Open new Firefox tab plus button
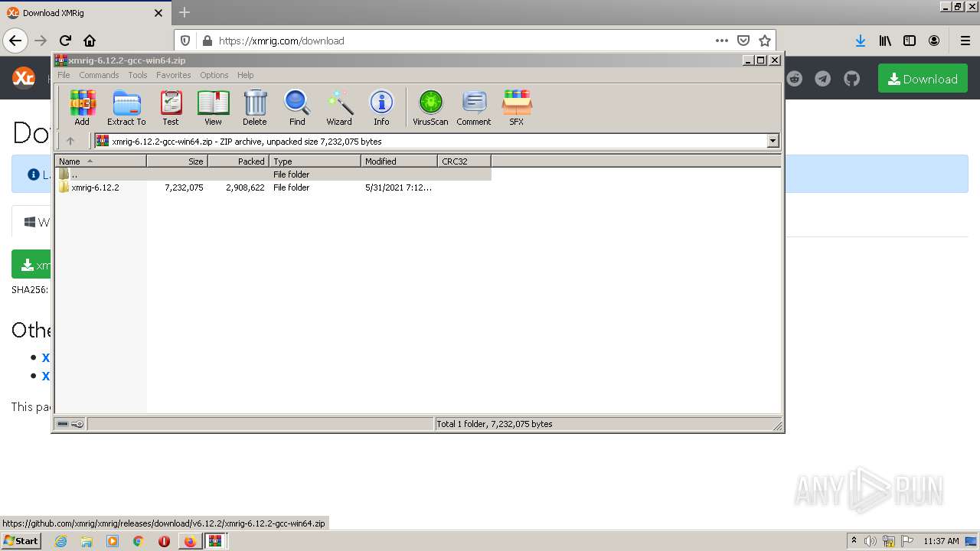Screen dimensions: 980x551 pyautogui.click(x=184, y=12)
